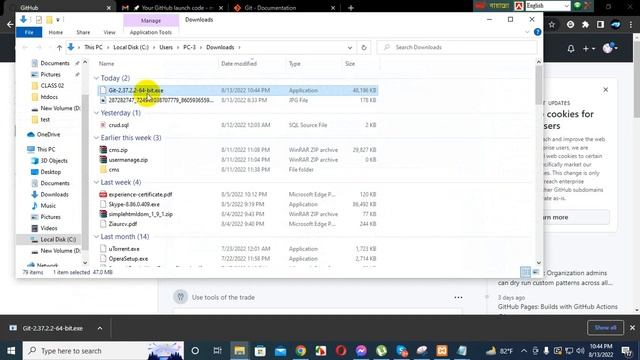
Task: Open Downloads in navigation pane
Action: [54, 195]
